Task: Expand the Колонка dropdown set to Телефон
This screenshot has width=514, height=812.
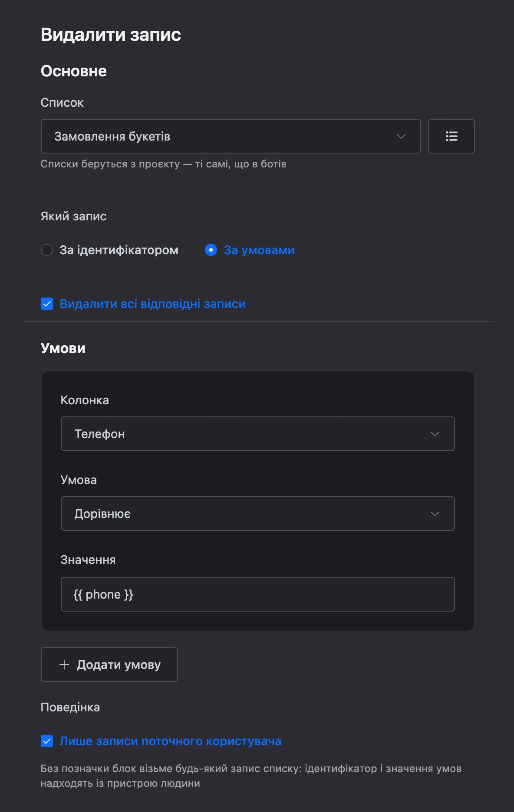Action: click(x=257, y=434)
